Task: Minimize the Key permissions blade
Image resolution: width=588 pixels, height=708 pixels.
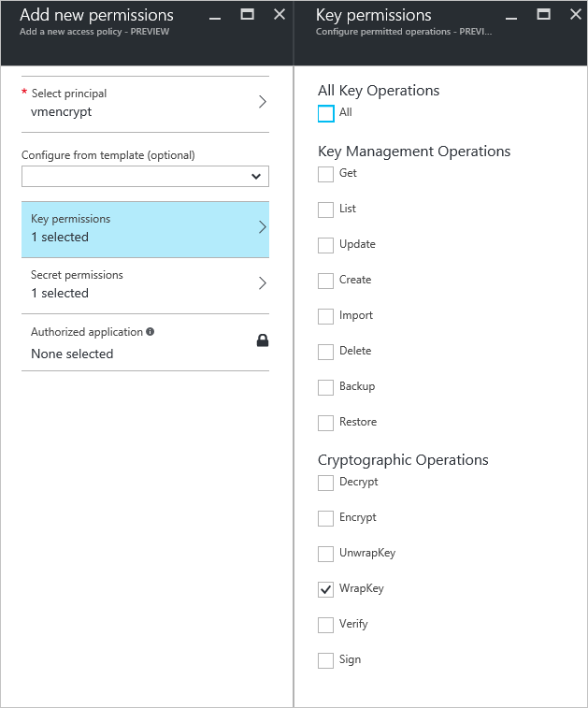Action: coord(511,16)
